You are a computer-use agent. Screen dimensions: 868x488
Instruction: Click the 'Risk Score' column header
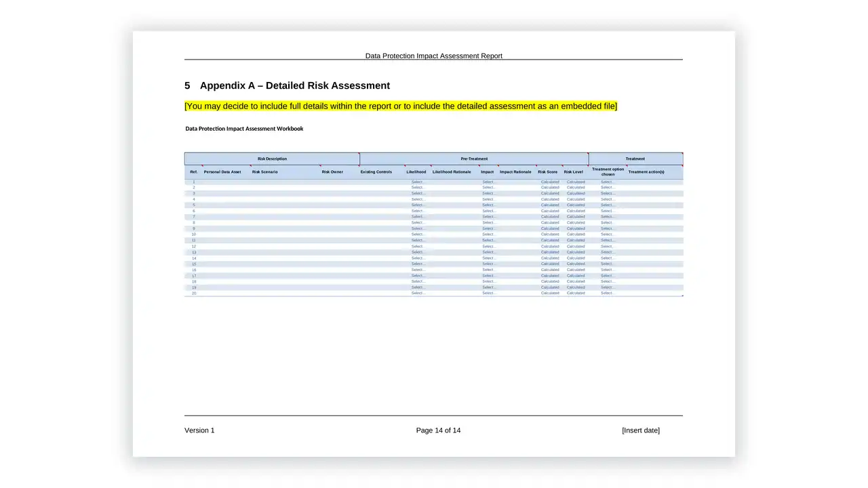[548, 172]
